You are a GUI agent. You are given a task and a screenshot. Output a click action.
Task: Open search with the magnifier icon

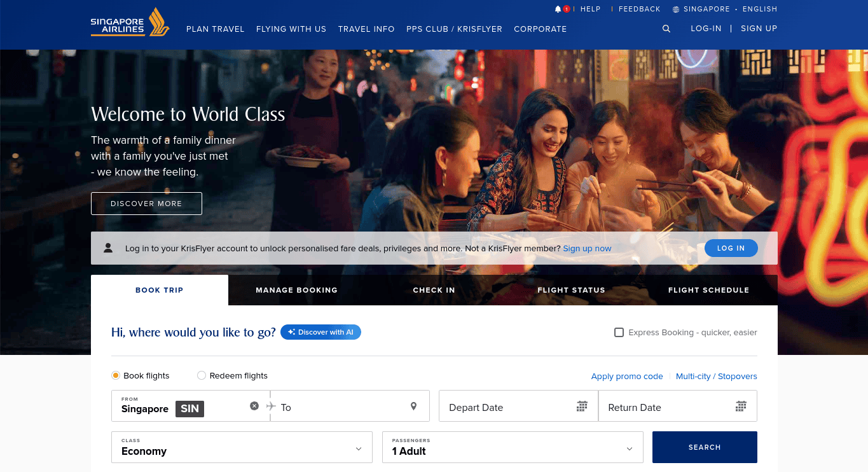666,29
